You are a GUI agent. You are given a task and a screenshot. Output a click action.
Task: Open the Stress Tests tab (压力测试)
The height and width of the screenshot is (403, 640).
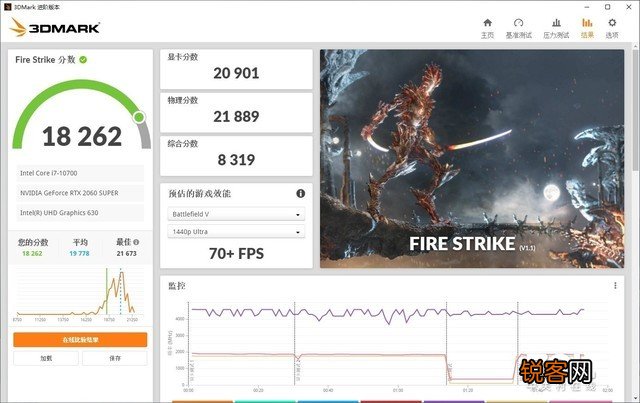pyautogui.click(x=556, y=28)
